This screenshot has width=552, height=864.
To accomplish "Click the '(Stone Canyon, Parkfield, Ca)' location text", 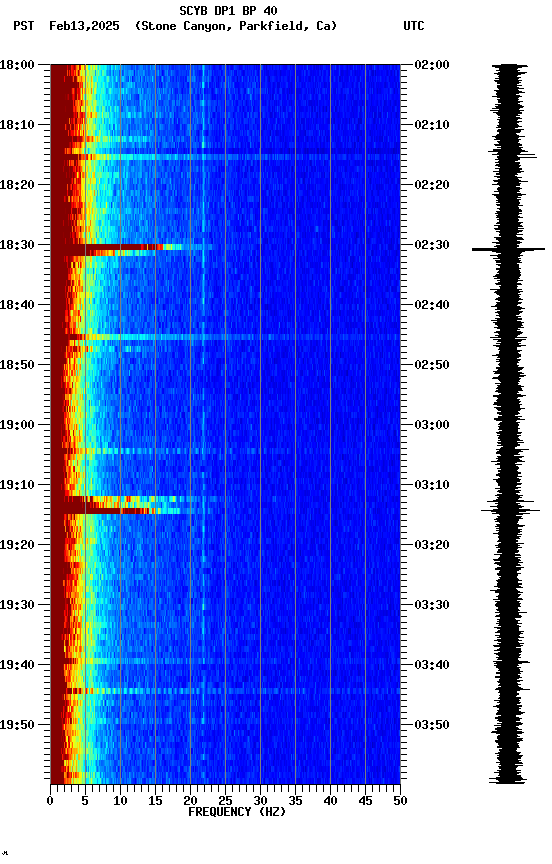I will click(x=236, y=26).
